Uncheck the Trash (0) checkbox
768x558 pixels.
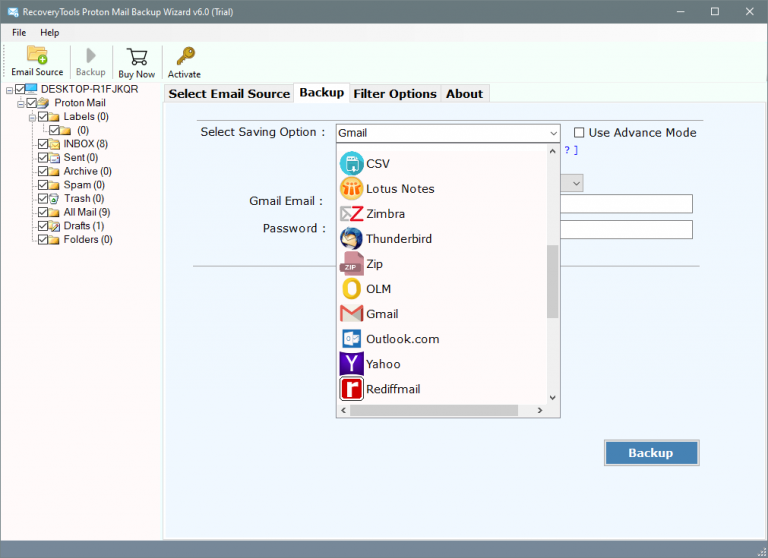pos(43,199)
